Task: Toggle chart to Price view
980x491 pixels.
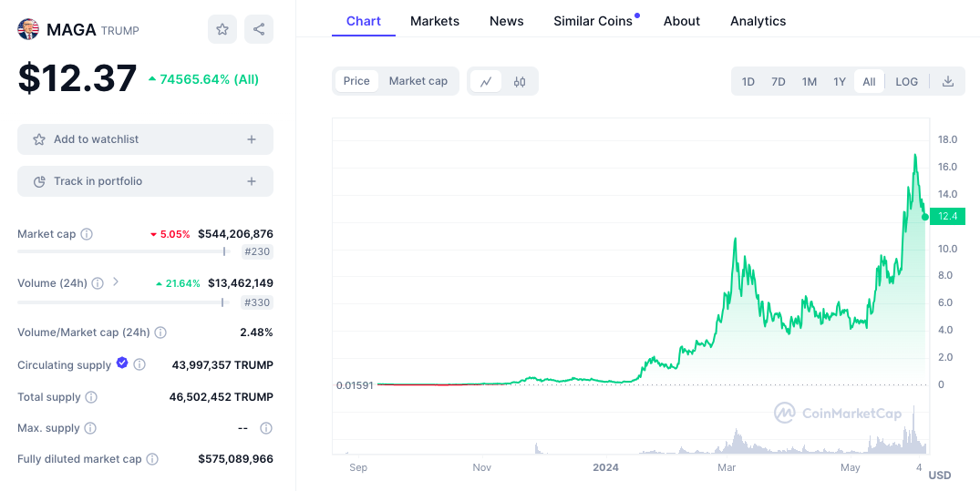Action: click(356, 81)
